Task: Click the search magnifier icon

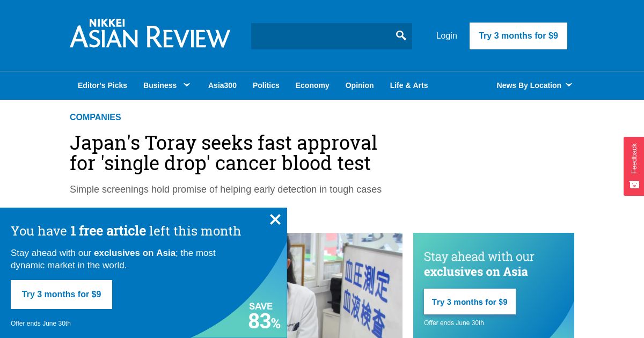Action: tap(401, 36)
